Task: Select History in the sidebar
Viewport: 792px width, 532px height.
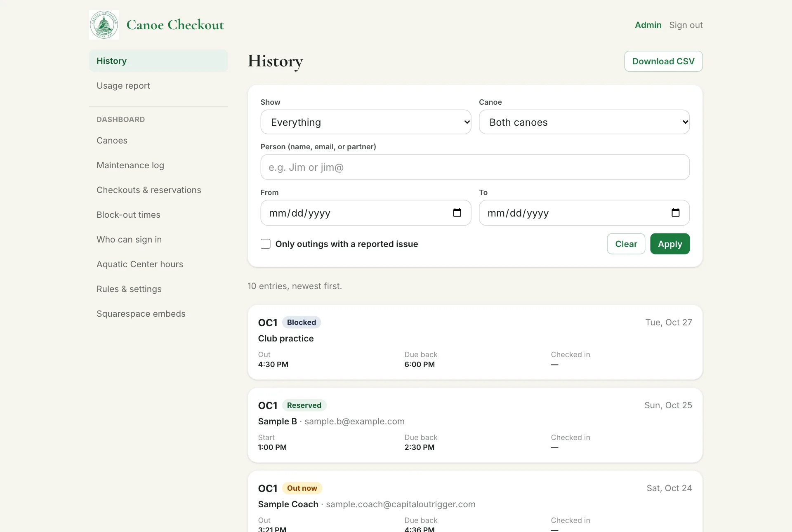Action: click(x=158, y=61)
